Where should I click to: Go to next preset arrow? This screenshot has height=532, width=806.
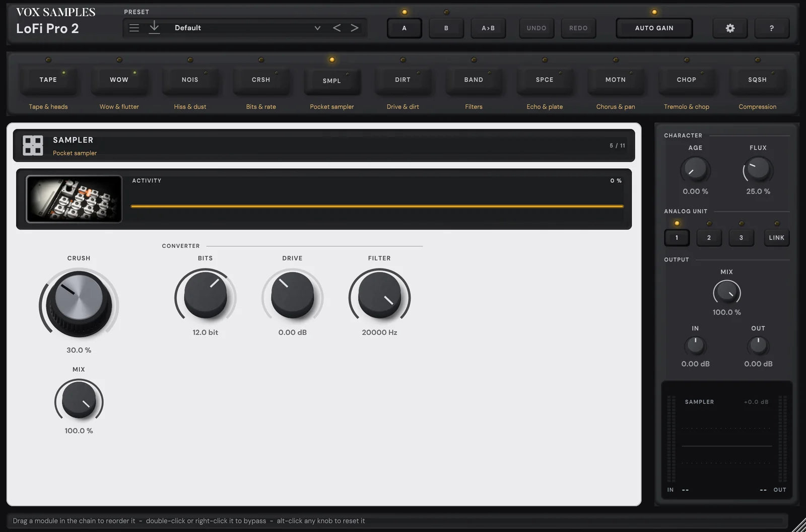355,28
